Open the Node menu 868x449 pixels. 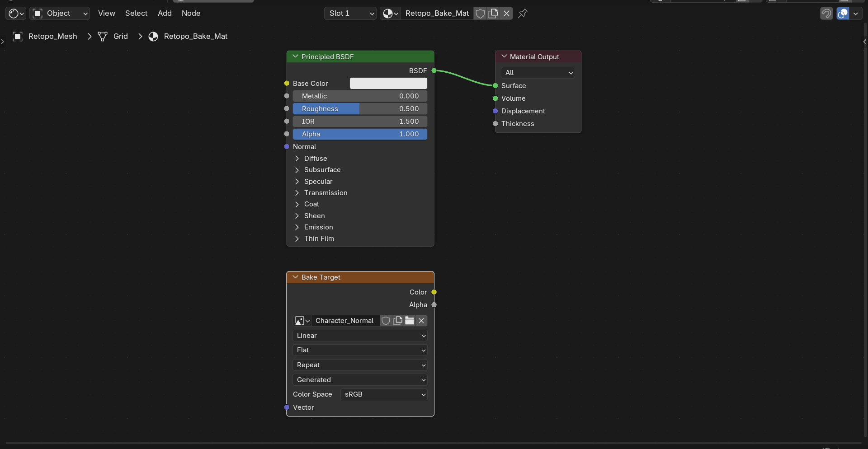191,14
